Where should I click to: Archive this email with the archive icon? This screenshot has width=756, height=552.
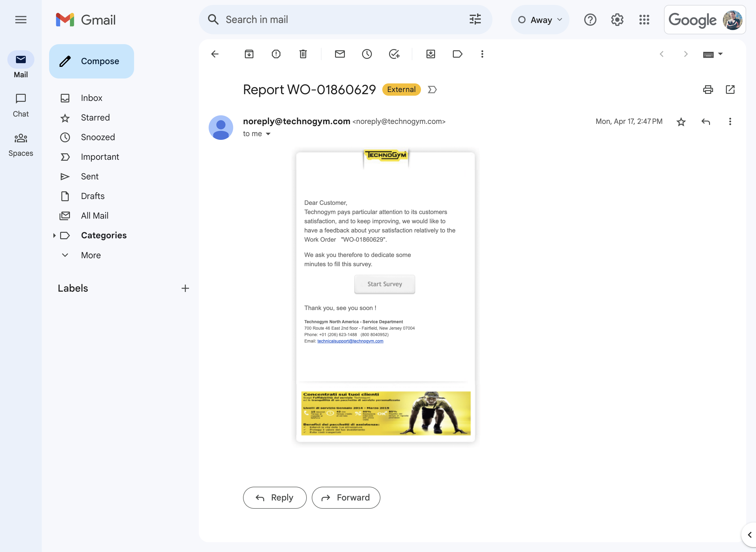pos(249,54)
